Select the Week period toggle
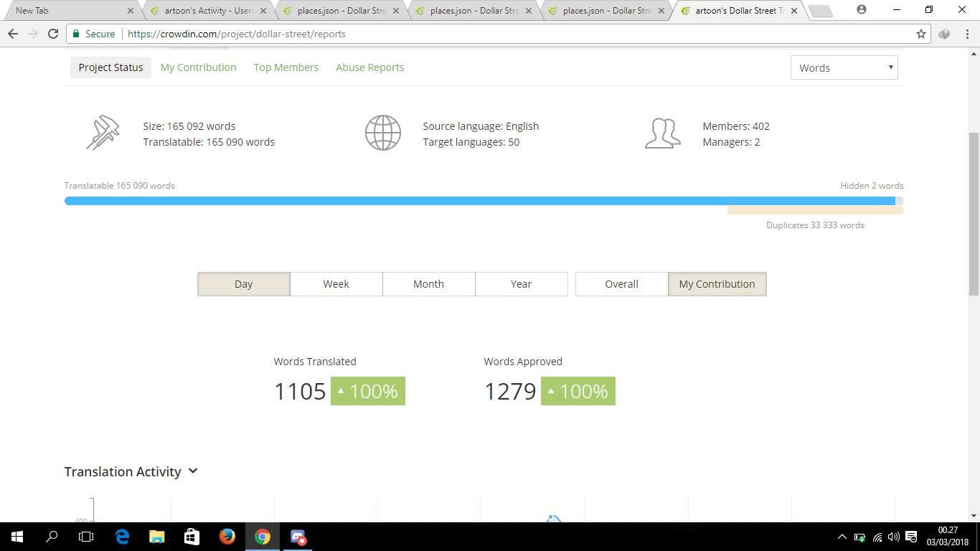The image size is (980, 551). (x=336, y=284)
